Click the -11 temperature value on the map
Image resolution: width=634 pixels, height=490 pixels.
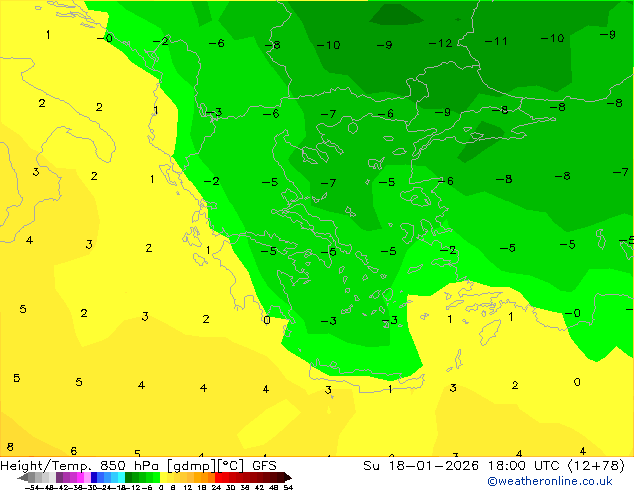tap(496, 41)
